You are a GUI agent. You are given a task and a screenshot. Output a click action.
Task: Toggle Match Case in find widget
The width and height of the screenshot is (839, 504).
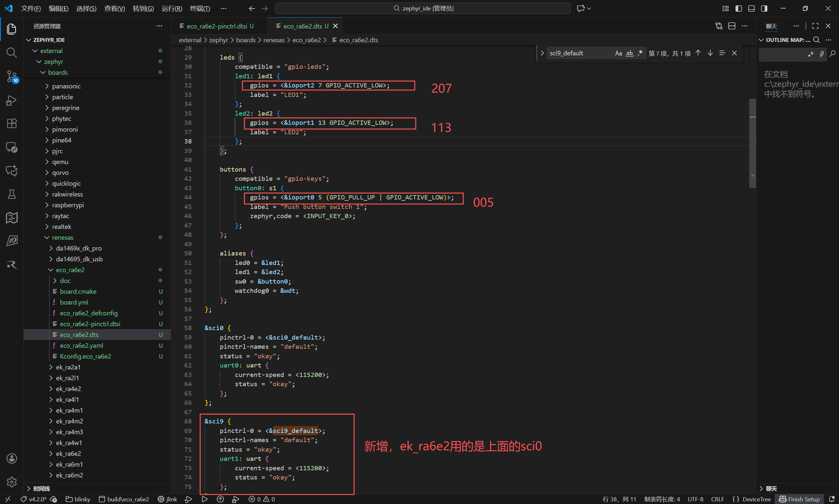coord(618,53)
